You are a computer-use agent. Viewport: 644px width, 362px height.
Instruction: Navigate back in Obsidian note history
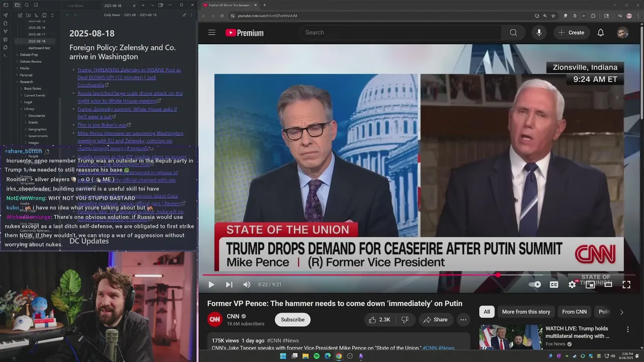[68, 15]
